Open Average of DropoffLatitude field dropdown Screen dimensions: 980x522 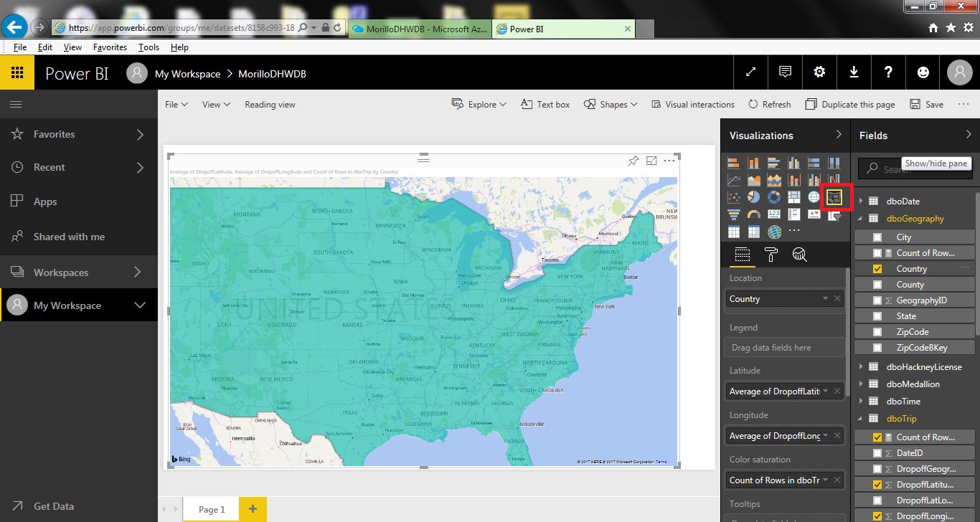[x=825, y=391]
